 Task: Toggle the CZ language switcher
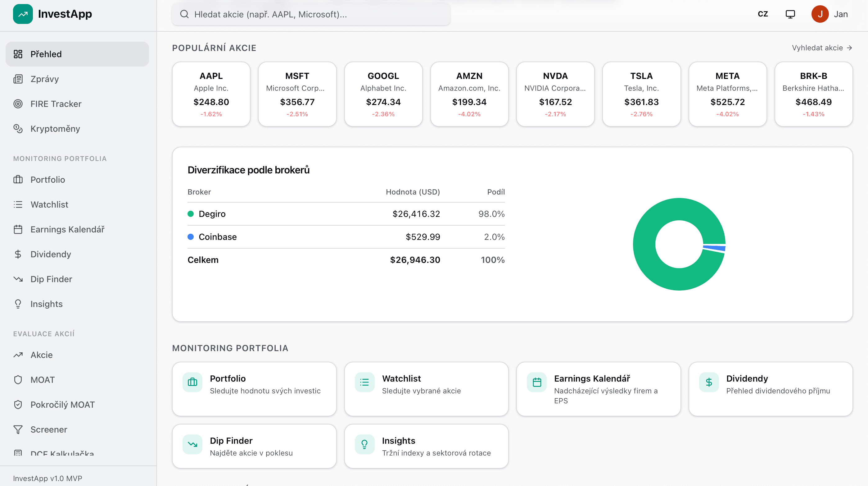tap(762, 14)
